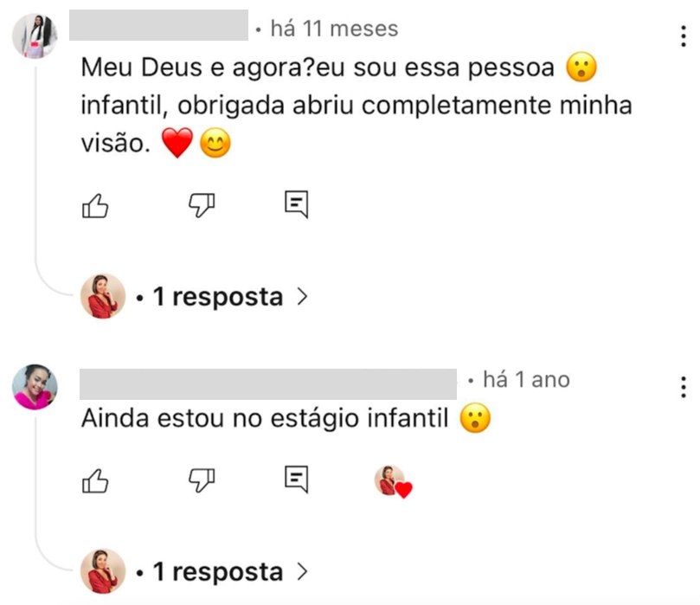Open profile picture of the 11-months-ago commenter
This screenshot has width=700, height=605.
tap(35, 37)
